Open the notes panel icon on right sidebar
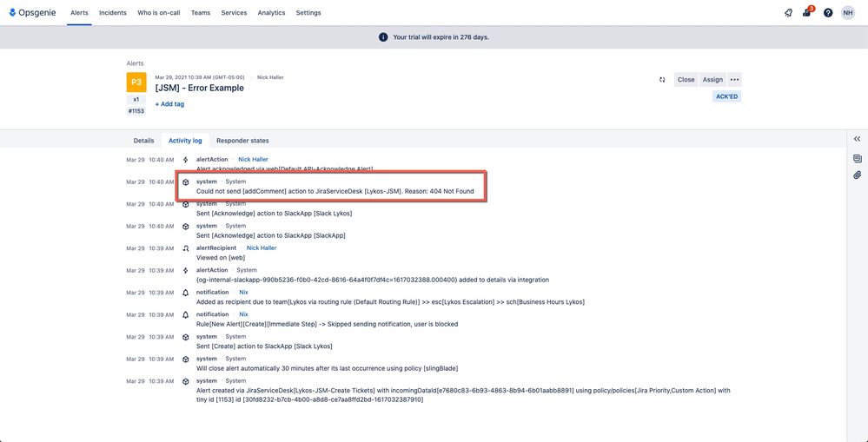This screenshot has height=442, width=868. coord(857,159)
